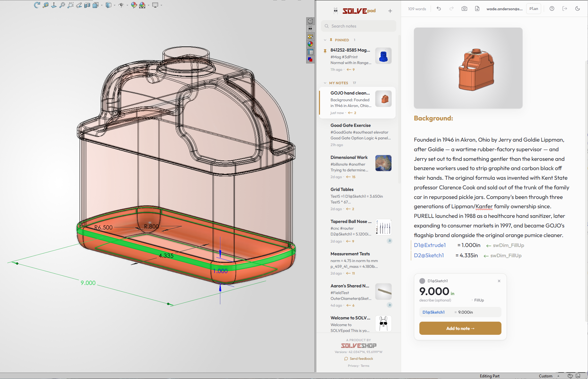Open the Display Style dropdown arrow
588x379 pixels.
114,5
